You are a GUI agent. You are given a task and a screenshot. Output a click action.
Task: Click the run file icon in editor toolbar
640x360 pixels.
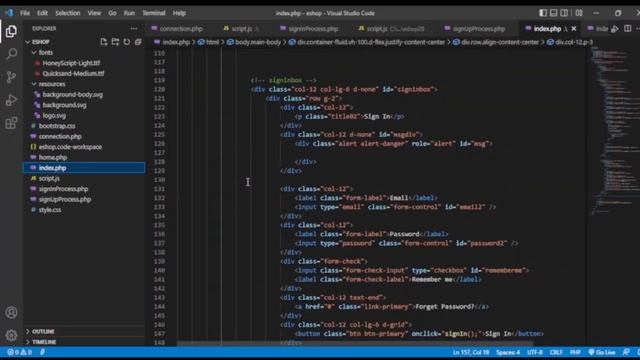[x=615, y=29]
